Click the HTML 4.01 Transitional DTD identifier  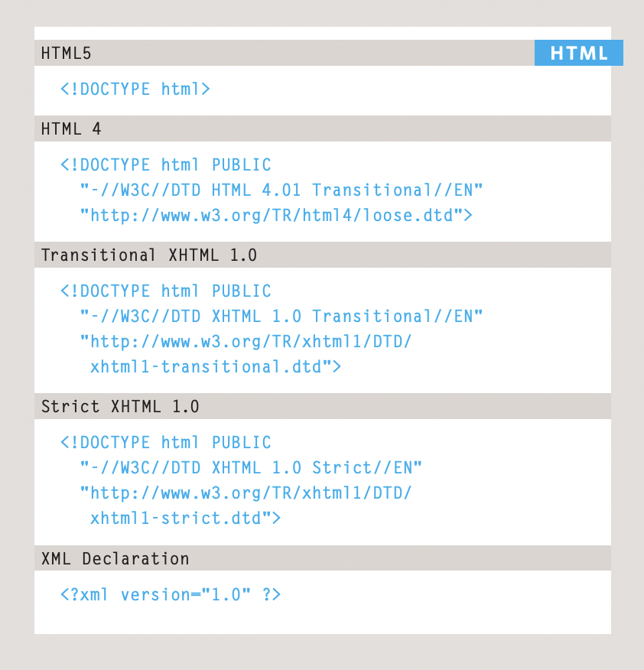281,190
